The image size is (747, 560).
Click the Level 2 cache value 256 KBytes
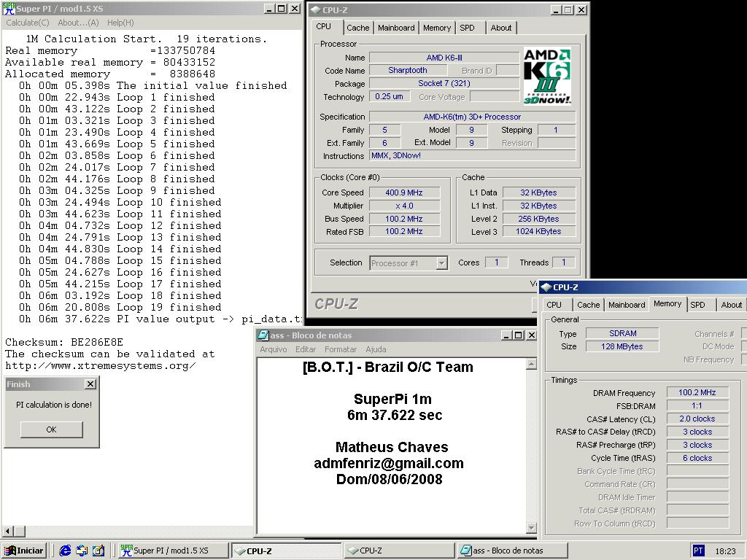coord(538,219)
